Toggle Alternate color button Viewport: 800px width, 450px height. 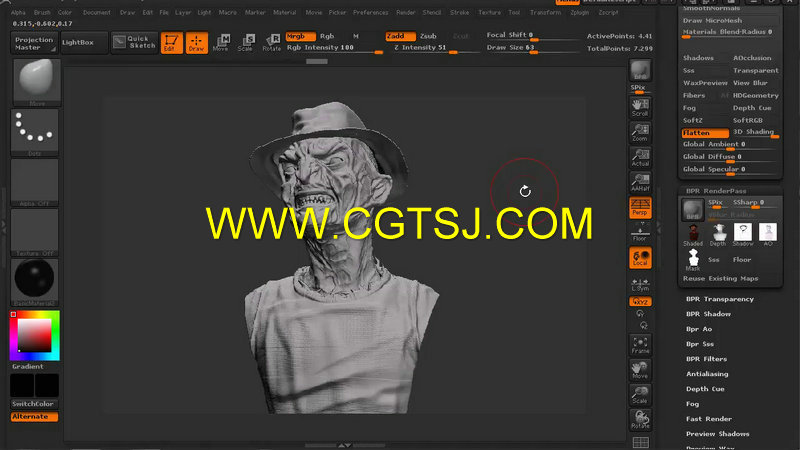coord(34,416)
